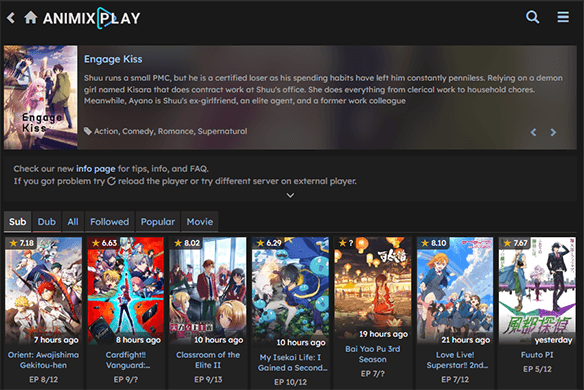Switch to the Sub tab
Viewport: 584px width, 390px height.
(18, 222)
